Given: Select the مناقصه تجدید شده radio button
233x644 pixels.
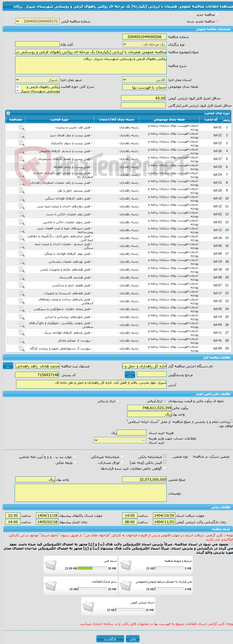Looking at the screenshot, I should pos(217,21).
